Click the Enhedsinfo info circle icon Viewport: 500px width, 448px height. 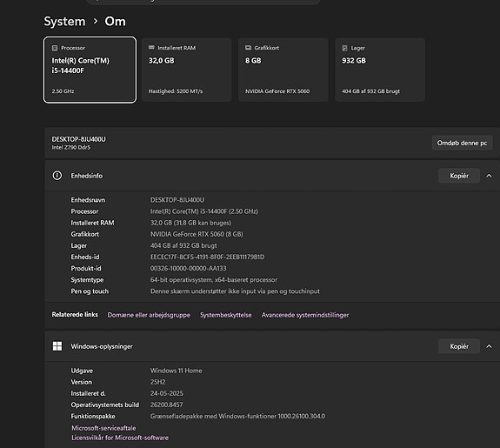pyautogui.click(x=57, y=176)
